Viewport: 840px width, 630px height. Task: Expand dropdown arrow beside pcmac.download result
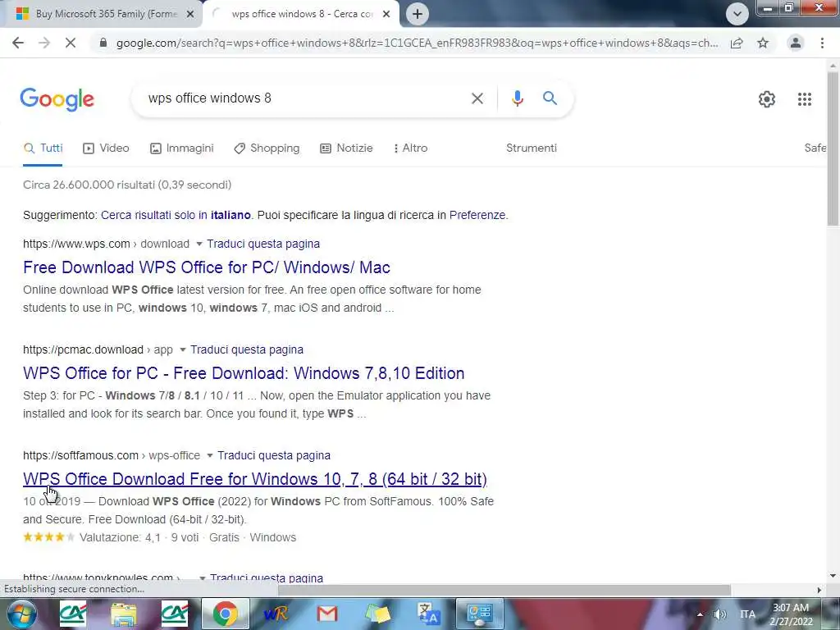tap(183, 349)
